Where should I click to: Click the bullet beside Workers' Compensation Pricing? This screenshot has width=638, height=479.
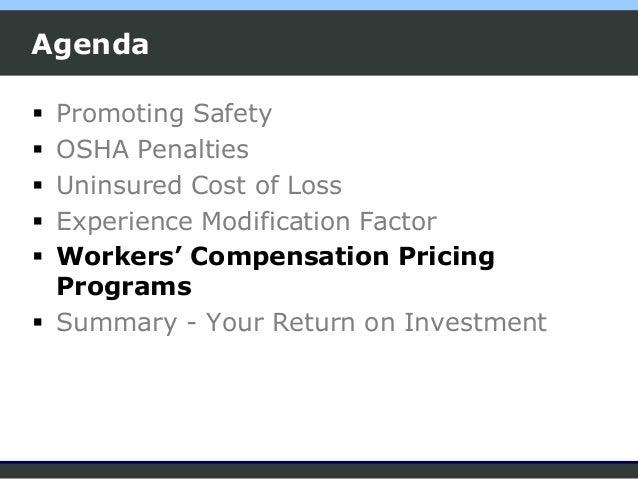point(38,257)
